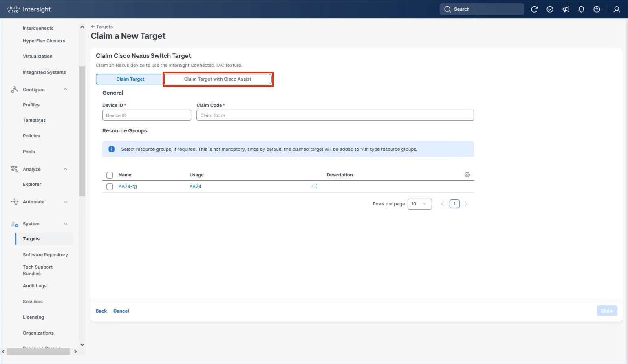The image size is (628, 364).
Task: Click the (1) count link in AA24-rg row
Action: click(x=315, y=186)
